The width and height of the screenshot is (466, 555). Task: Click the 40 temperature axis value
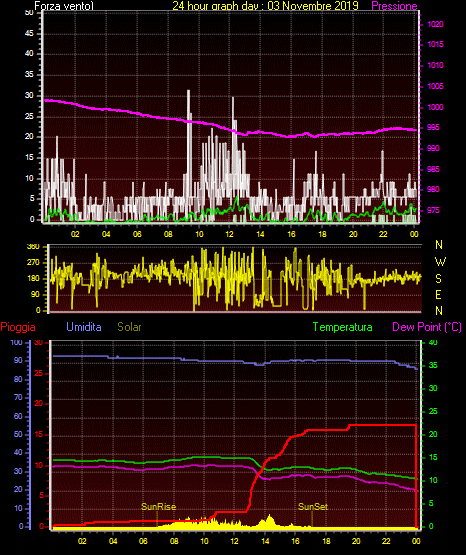tap(433, 342)
